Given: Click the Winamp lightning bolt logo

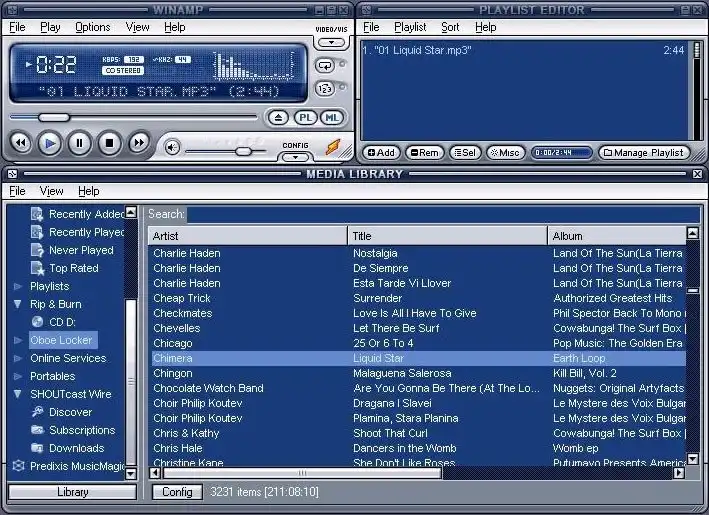Looking at the screenshot, I should pos(332,147).
